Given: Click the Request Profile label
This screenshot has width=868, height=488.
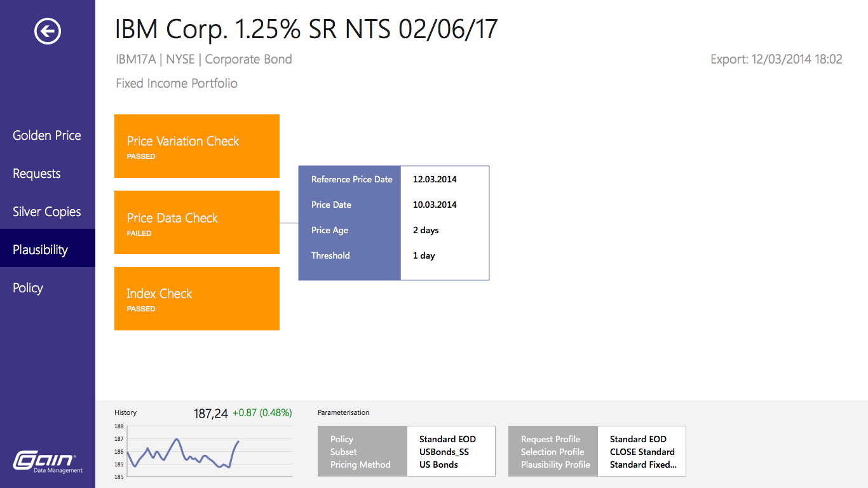Looking at the screenshot, I should (x=550, y=439).
